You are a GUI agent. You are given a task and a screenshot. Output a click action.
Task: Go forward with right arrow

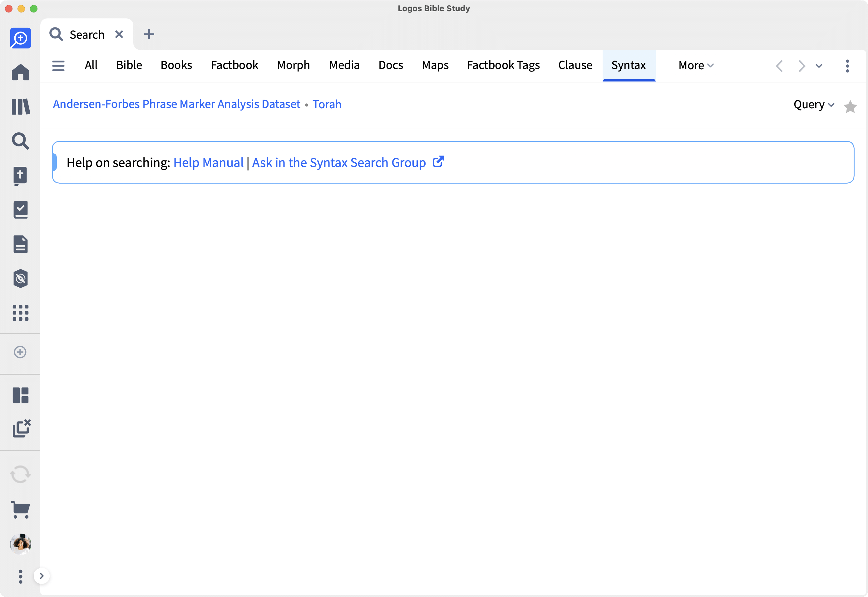(801, 66)
